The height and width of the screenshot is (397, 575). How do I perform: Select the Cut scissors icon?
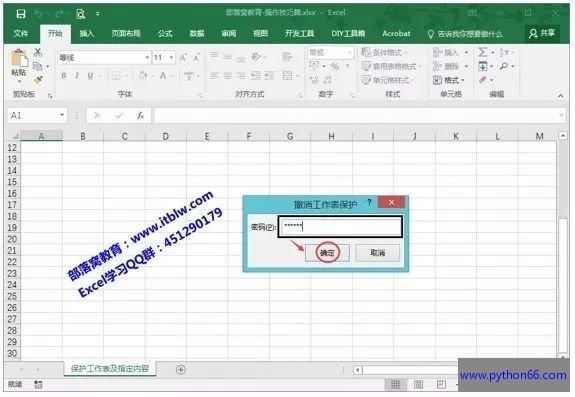point(38,53)
